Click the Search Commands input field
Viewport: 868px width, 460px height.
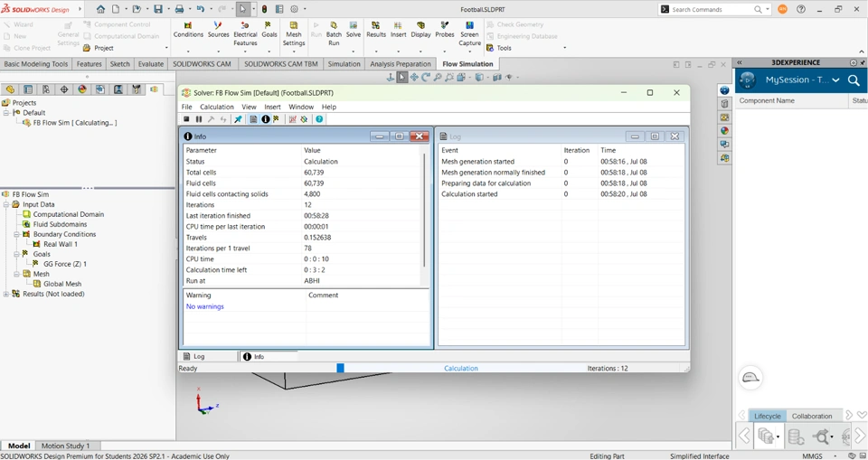(713, 9)
